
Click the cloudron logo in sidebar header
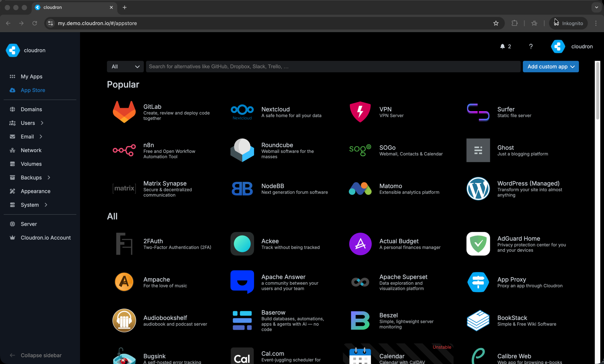[x=13, y=50]
